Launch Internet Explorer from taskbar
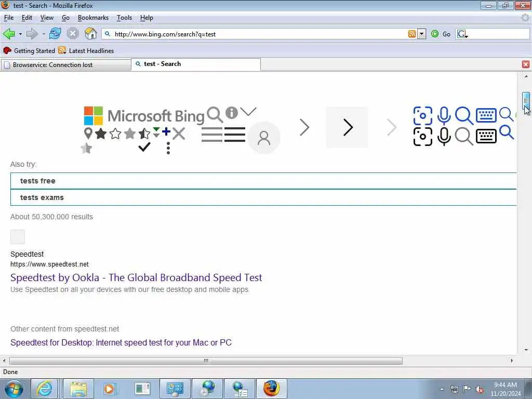 pyautogui.click(x=45, y=389)
